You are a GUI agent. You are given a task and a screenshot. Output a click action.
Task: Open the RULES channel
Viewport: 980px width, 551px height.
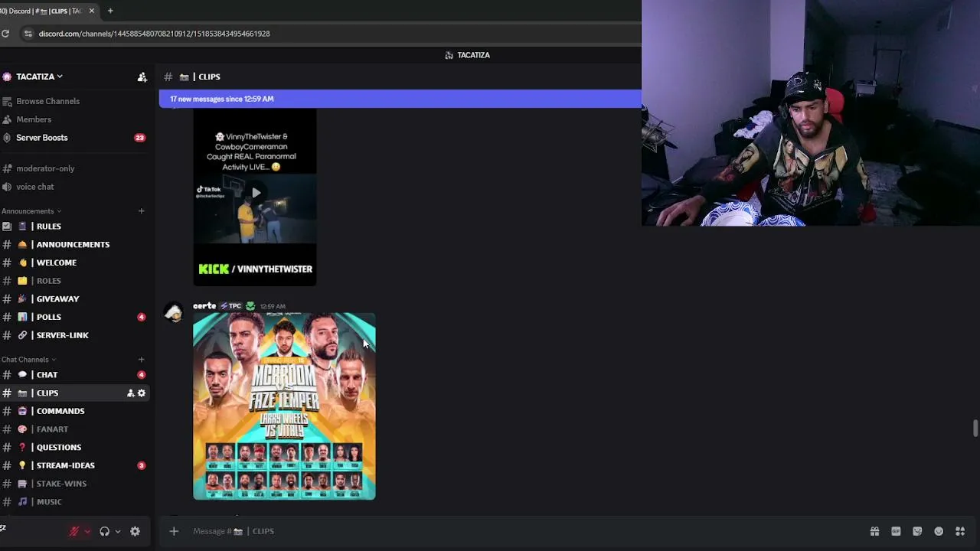[x=48, y=227]
